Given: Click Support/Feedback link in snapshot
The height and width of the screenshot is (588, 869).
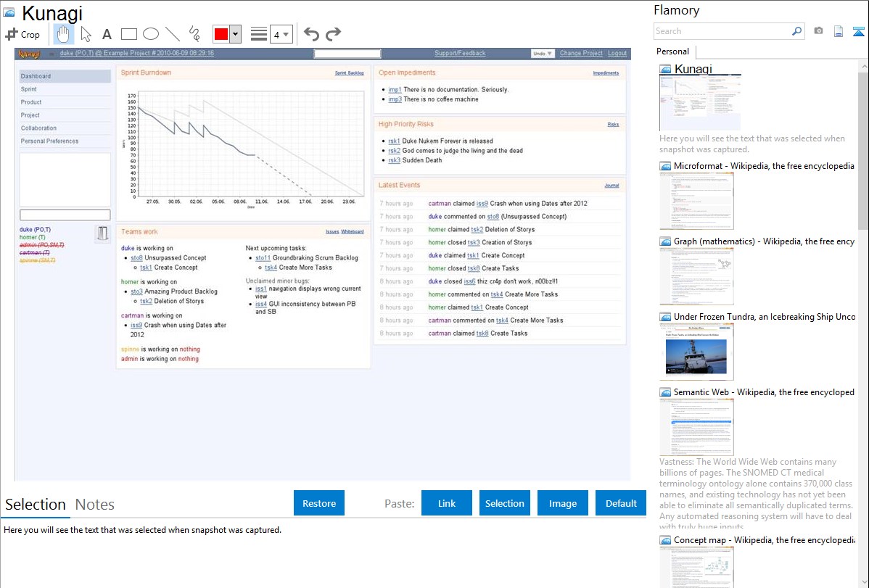Looking at the screenshot, I should [x=460, y=53].
